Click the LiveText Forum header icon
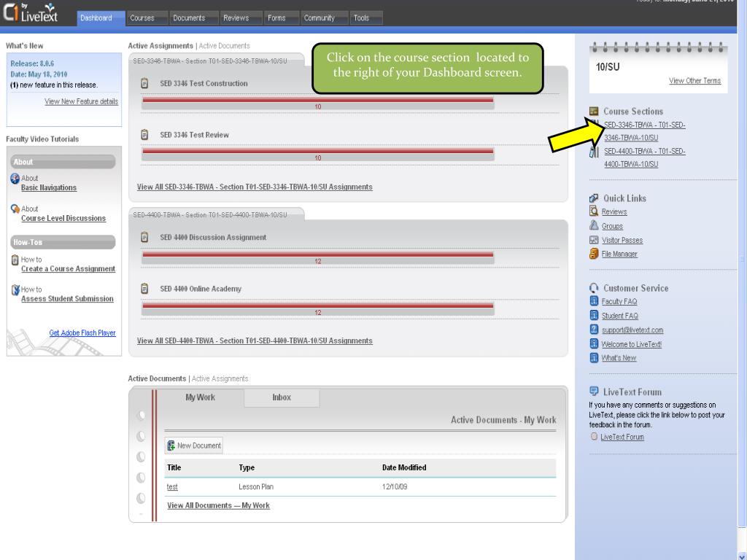This screenshot has width=747, height=560. coord(594,391)
